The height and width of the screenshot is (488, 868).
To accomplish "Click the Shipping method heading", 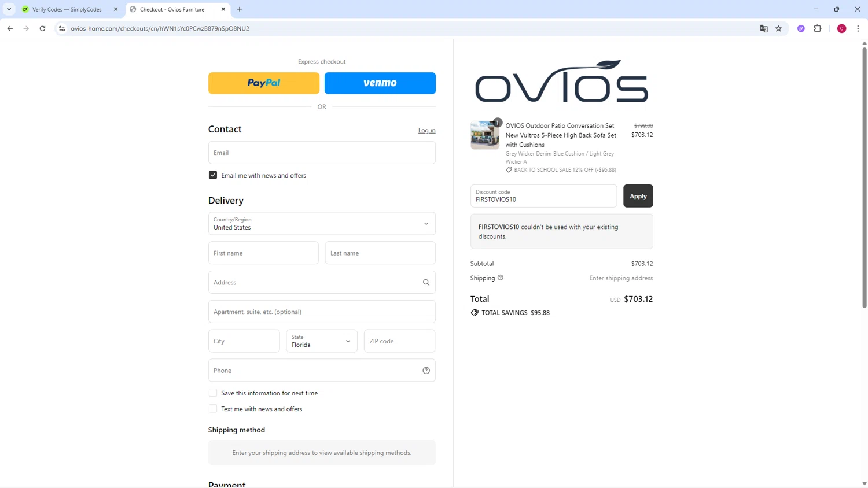I will [x=237, y=430].
